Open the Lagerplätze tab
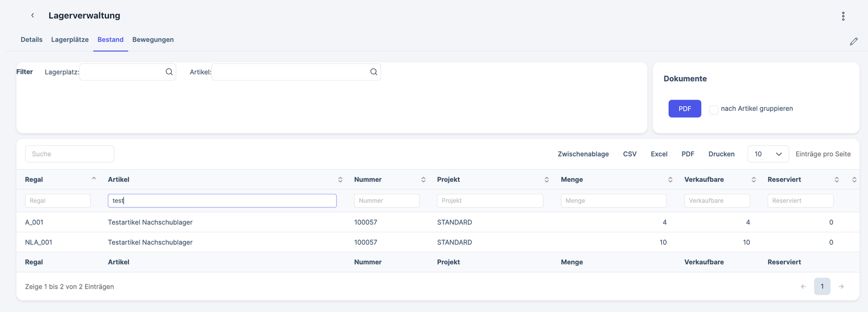Image resolution: width=868 pixels, height=312 pixels. coord(70,39)
